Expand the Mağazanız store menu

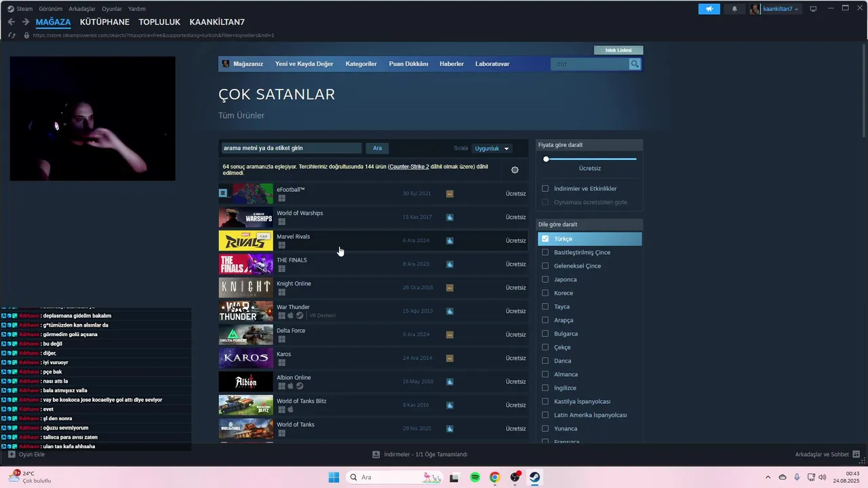[x=248, y=64]
